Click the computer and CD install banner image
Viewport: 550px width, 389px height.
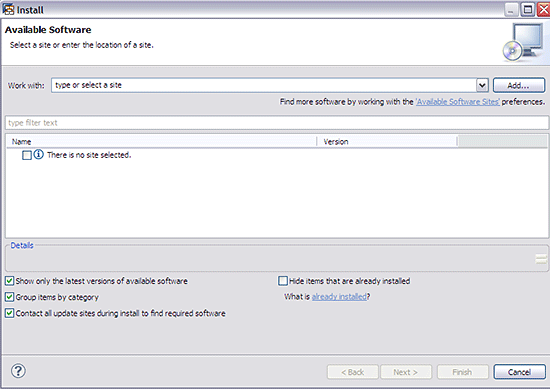coord(523,42)
